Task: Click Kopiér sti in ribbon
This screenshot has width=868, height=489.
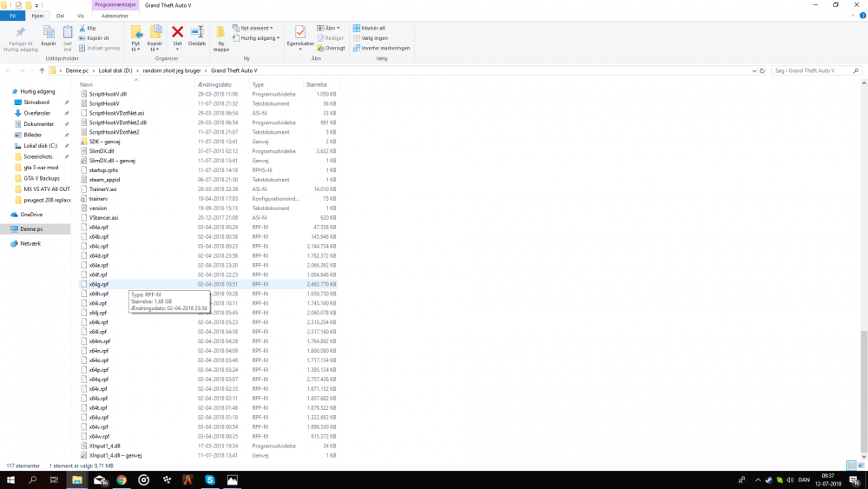Action: (94, 37)
